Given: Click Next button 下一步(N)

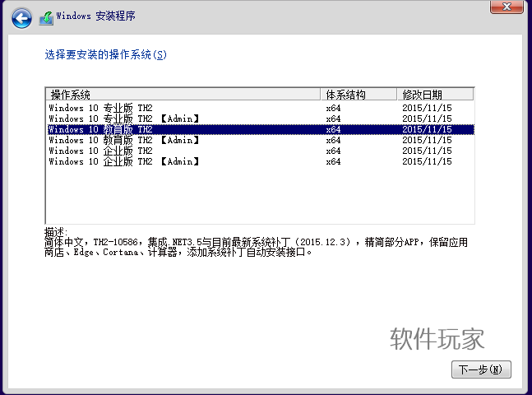Looking at the screenshot, I should 481,369.
